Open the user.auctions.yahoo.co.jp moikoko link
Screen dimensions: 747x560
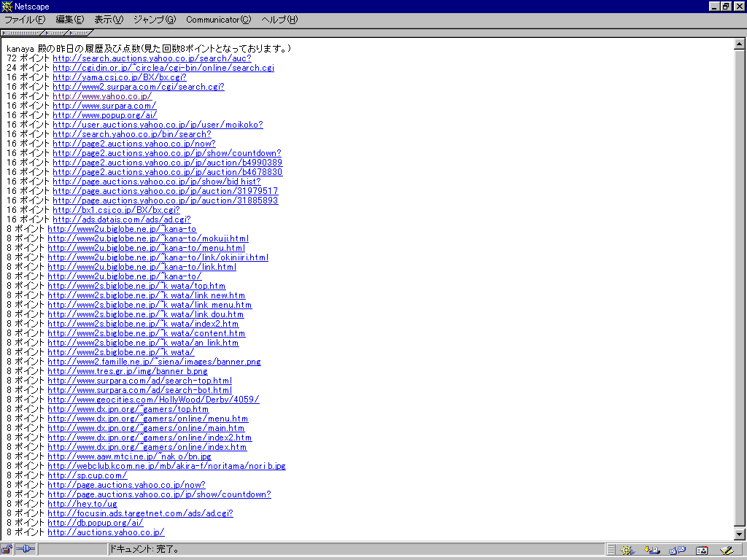tap(158, 125)
